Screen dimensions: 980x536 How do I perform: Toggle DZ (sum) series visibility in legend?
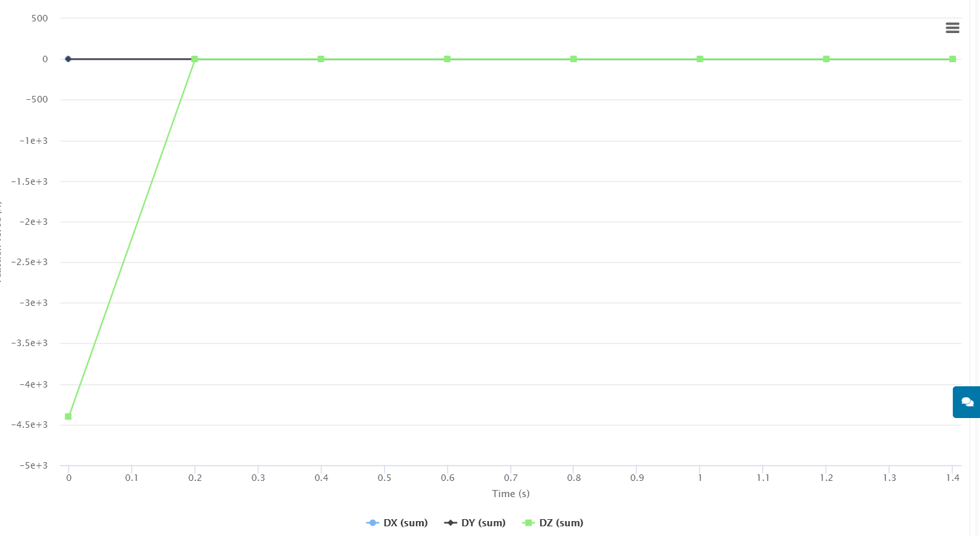point(553,523)
